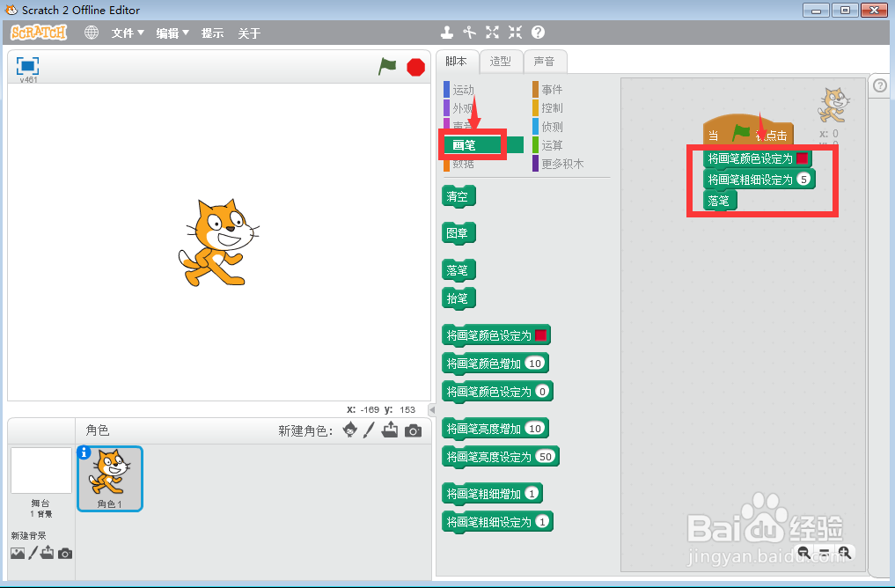The height and width of the screenshot is (588, 895).
Task: Pick color swatch in palette 将画笔颜色设定为 block
Action: click(x=540, y=335)
